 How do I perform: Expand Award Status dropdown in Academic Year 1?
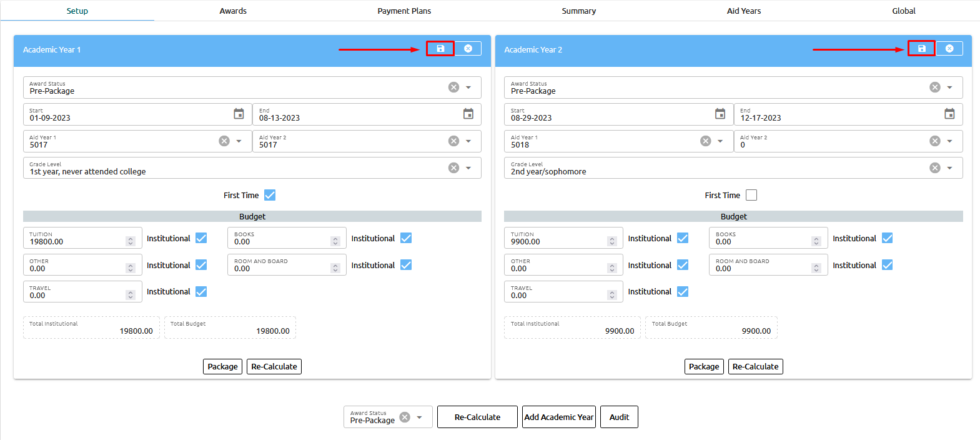click(x=468, y=87)
